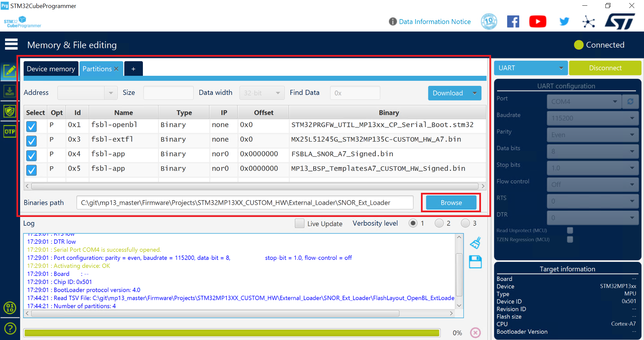Image resolution: width=644 pixels, height=340 pixels.
Task: Open the ST Facebook page icon
Action: pos(513,22)
